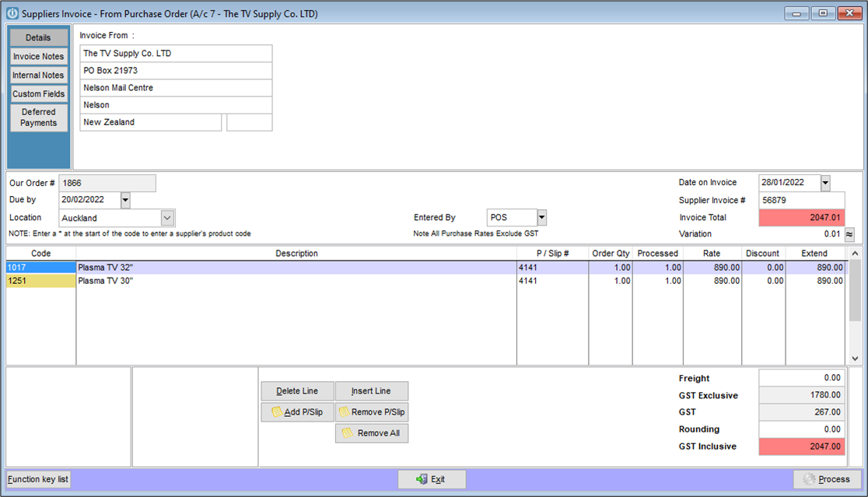This screenshot has height=497, width=868.
Task: Click the Plasma TV 30" description cell
Action: click(x=296, y=281)
